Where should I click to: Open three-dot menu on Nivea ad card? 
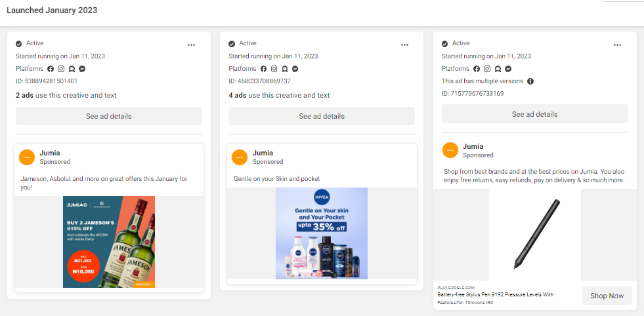point(404,45)
